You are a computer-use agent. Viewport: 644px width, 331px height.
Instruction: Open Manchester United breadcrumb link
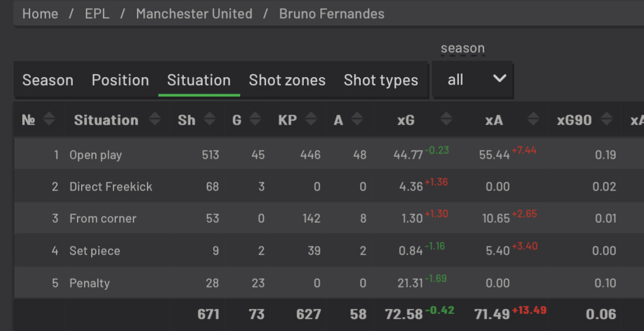coord(194,14)
